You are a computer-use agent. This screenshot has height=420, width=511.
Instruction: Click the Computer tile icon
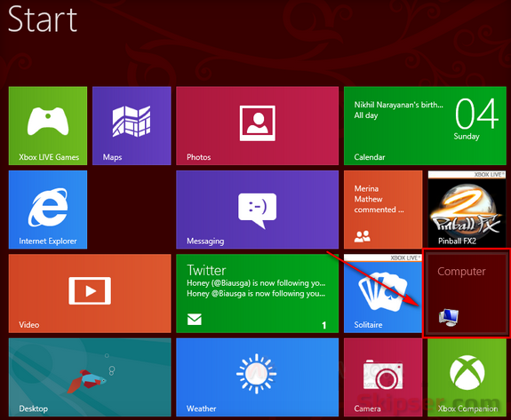coord(449,318)
